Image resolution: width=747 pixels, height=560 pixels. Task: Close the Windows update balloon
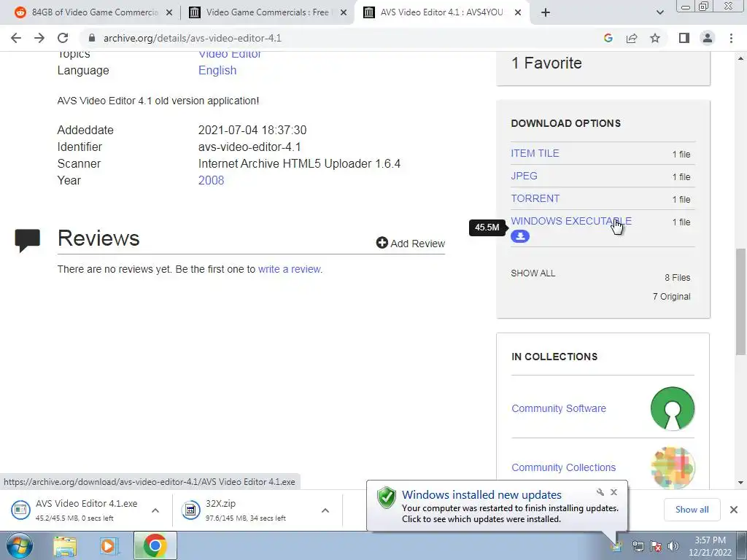614,492
